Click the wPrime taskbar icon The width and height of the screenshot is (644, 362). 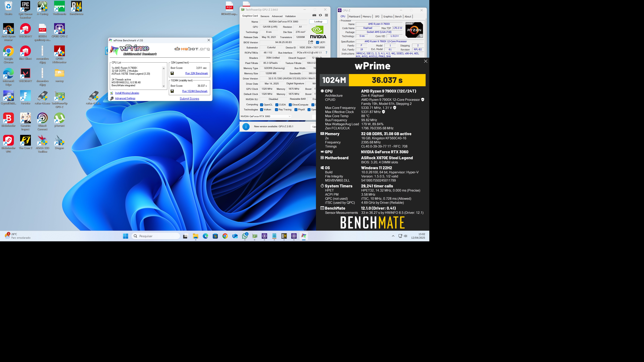click(x=304, y=236)
